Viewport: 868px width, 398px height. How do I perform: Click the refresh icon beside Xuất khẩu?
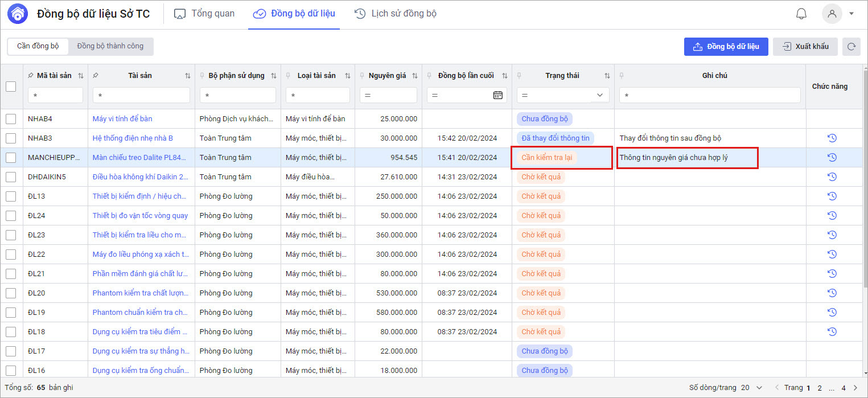pos(851,47)
